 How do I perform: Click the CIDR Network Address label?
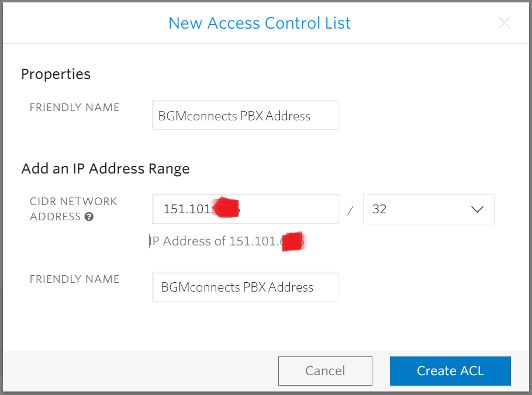(x=73, y=202)
